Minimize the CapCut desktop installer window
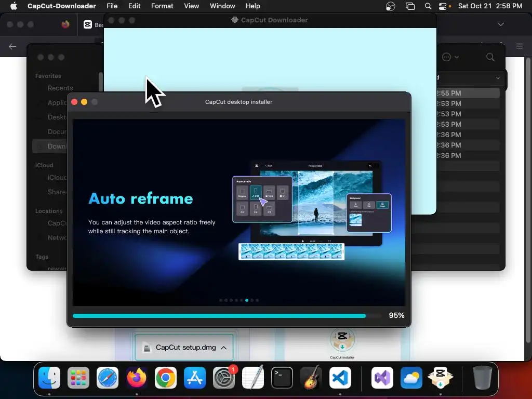This screenshot has width=532, height=399. click(x=84, y=102)
